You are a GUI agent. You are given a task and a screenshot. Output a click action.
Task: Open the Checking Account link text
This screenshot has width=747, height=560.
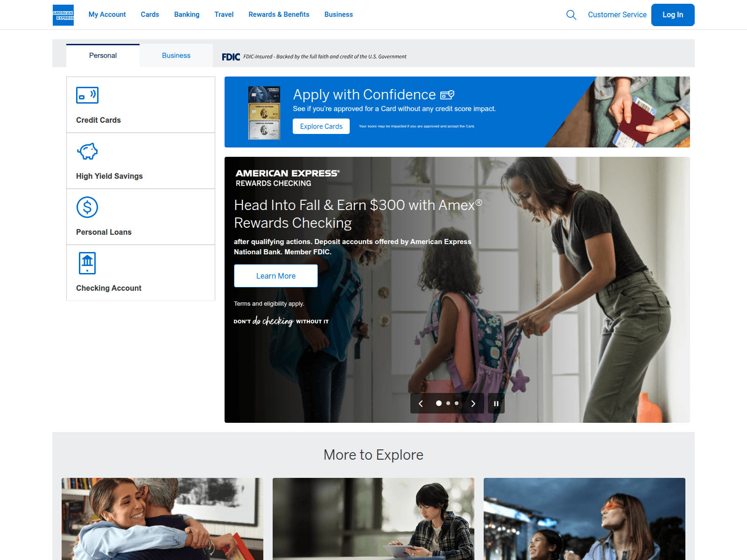click(x=109, y=288)
